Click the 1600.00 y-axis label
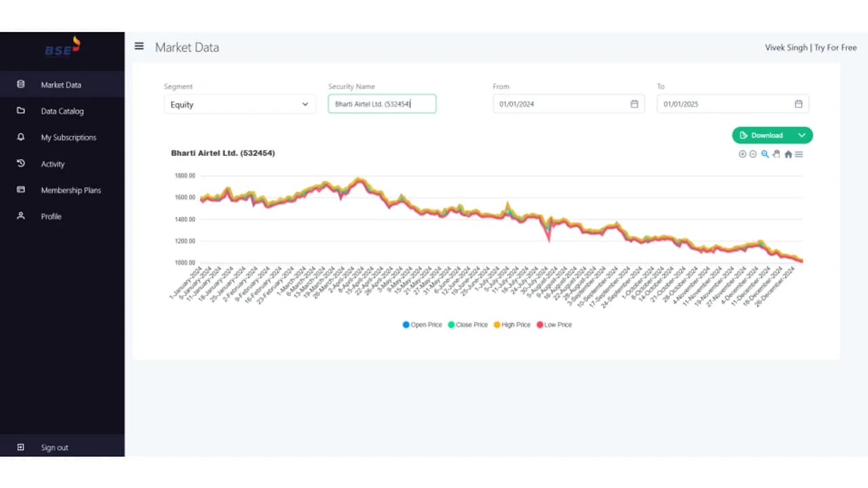This screenshot has height=488, width=868. pyautogui.click(x=184, y=197)
